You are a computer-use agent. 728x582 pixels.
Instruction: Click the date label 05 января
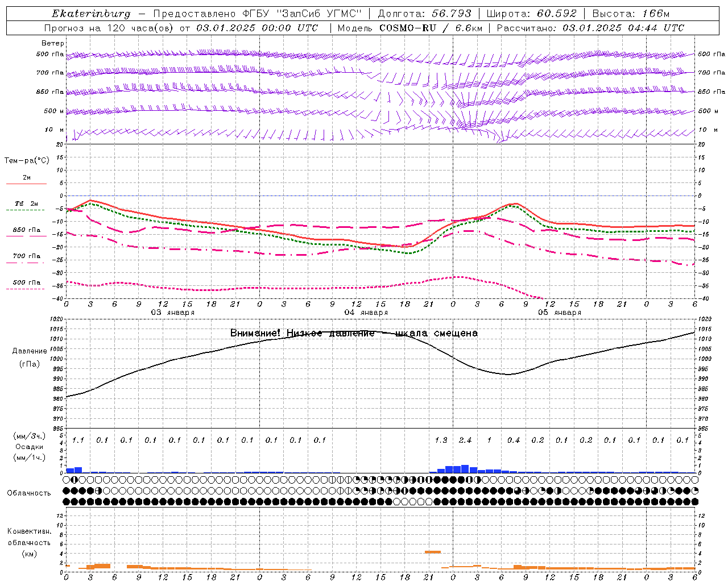[560, 313]
